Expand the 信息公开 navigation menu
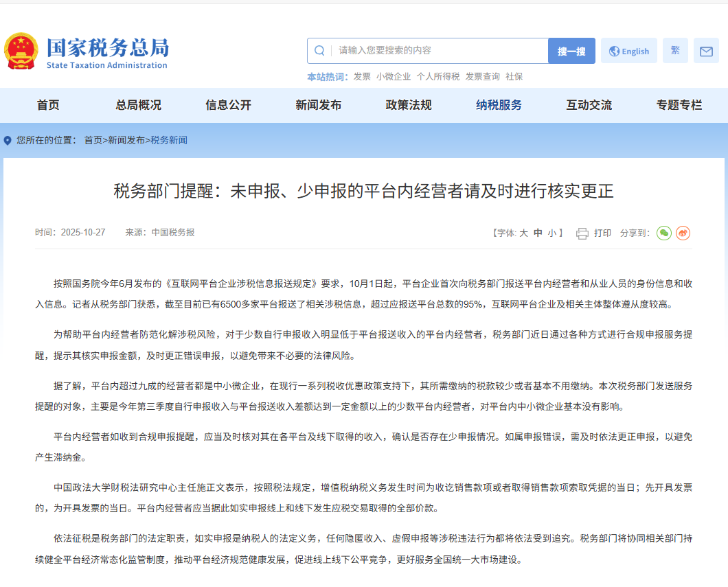 [229, 105]
